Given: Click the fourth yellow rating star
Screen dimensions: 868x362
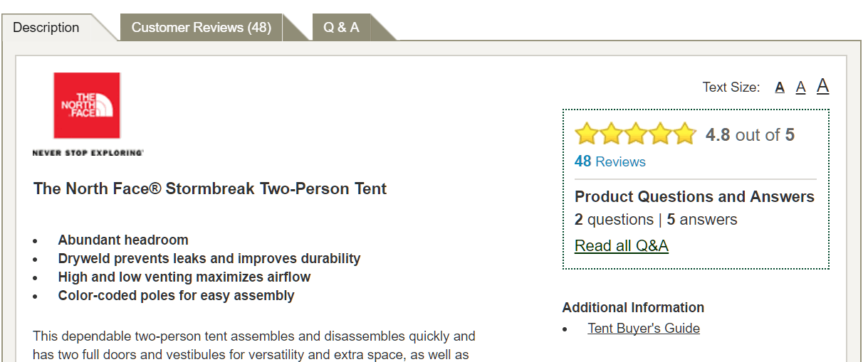Looking at the screenshot, I should point(659,134).
